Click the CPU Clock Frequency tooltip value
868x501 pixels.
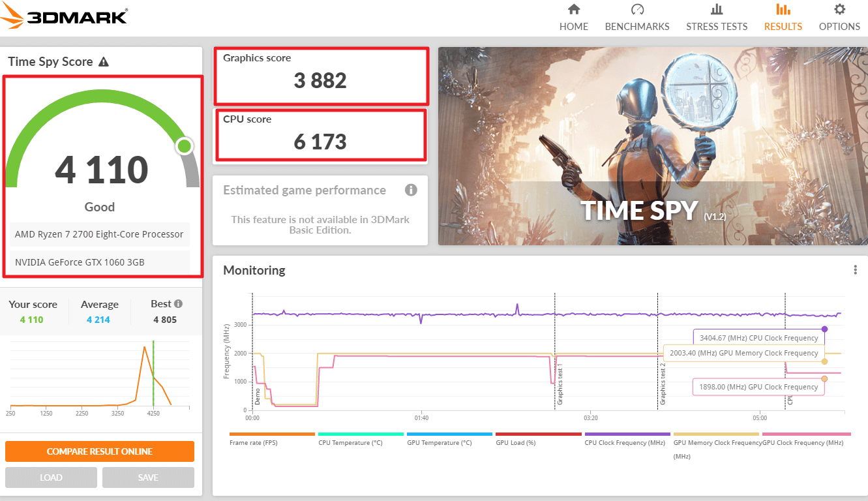pyautogui.click(x=758, y=338)
